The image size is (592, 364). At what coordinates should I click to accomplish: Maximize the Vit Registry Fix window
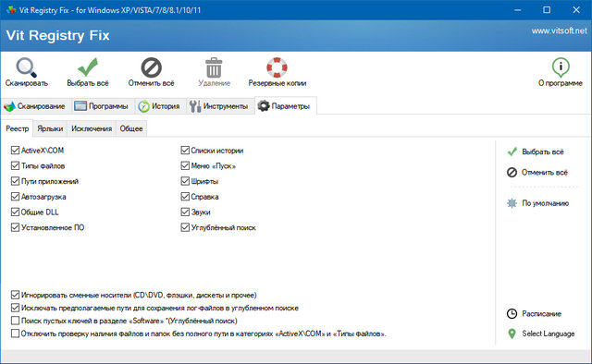coord(547,10)
